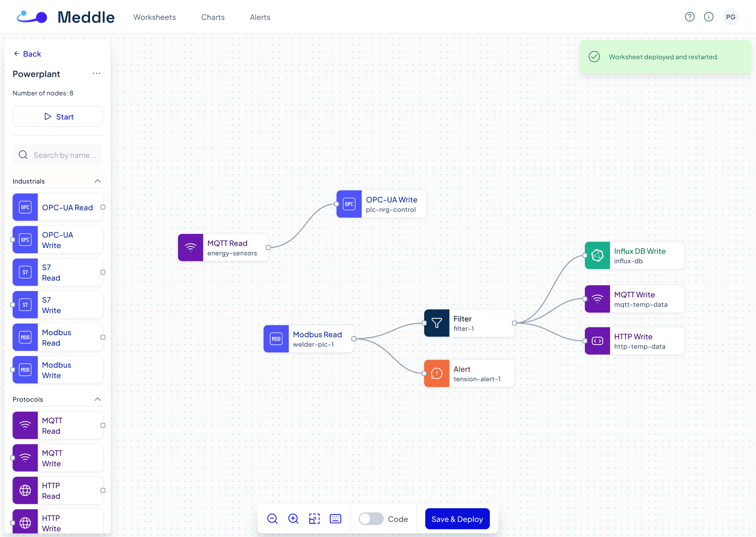Select the HTTP Write palette item label

pos(51,523)
